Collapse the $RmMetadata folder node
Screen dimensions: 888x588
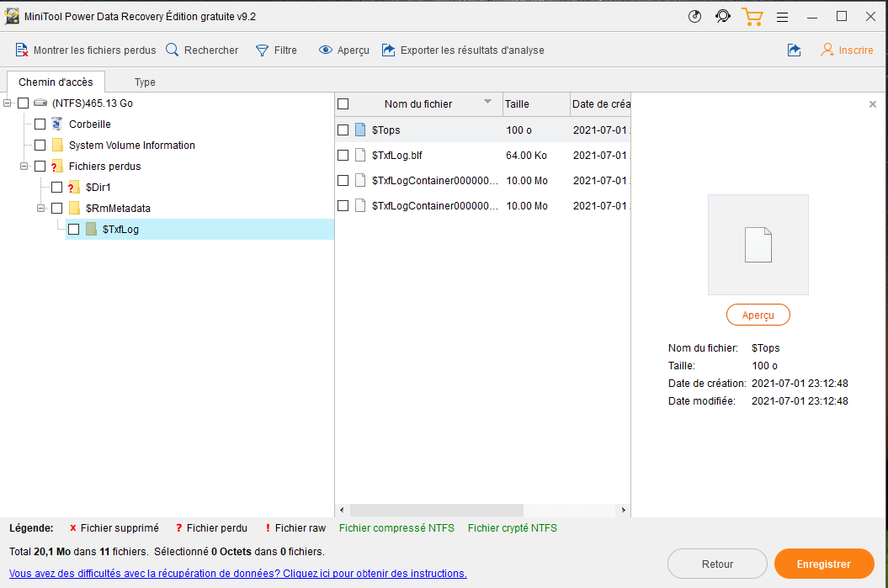coord(41,208)
